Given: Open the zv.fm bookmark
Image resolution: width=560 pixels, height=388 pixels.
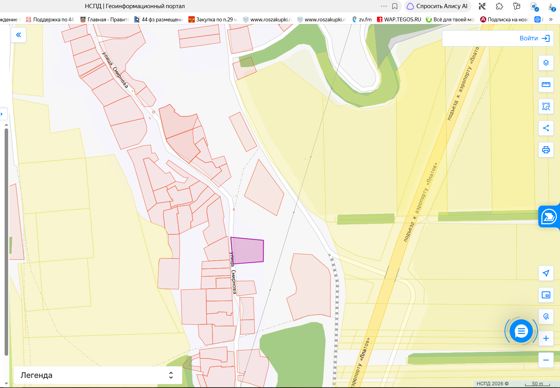Looking at the screenshot, I should pyautogui.click(x=362, y=19).
